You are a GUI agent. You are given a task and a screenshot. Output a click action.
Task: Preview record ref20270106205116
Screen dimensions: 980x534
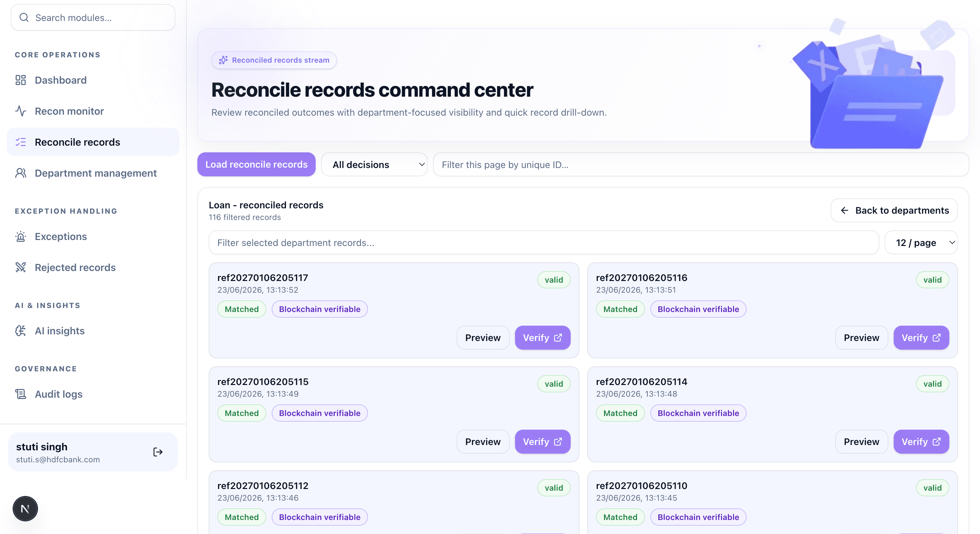point(862,338)
